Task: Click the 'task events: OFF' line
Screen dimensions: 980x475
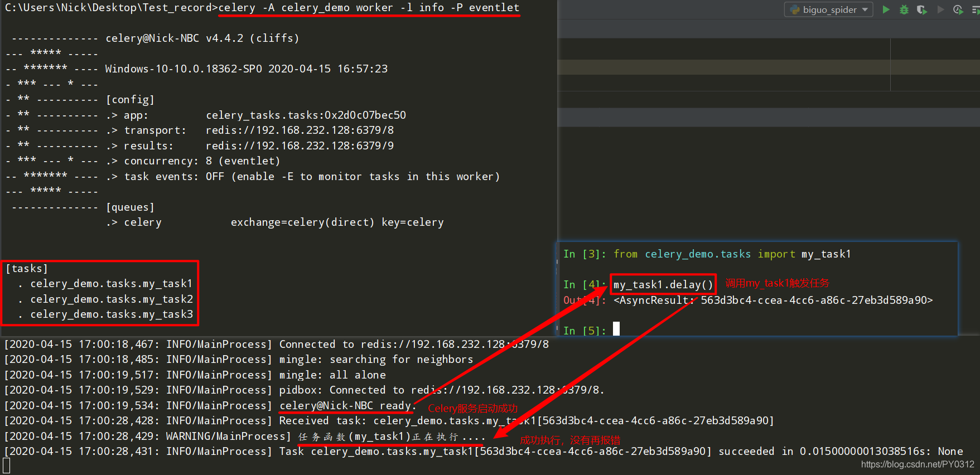Action: click(303, 177)
